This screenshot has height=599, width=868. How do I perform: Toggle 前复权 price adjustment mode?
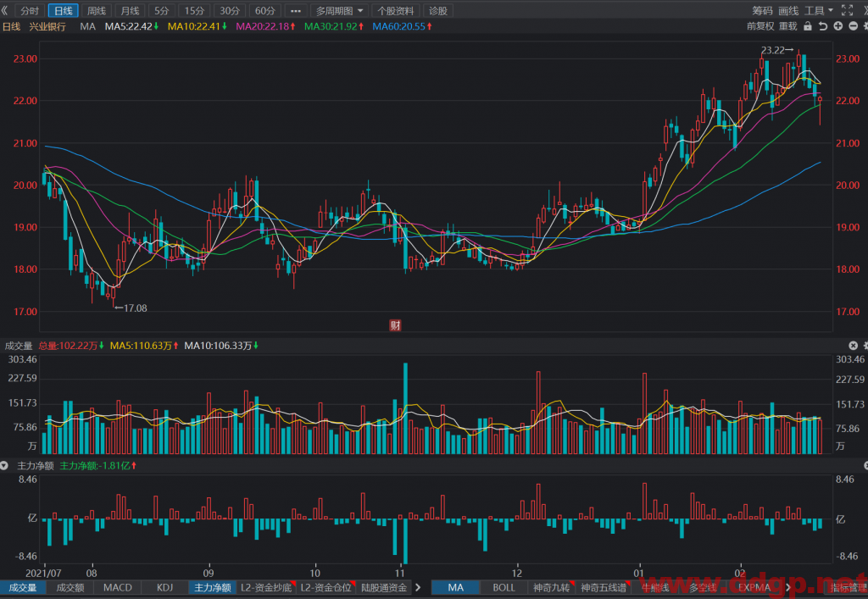[760, 26]
